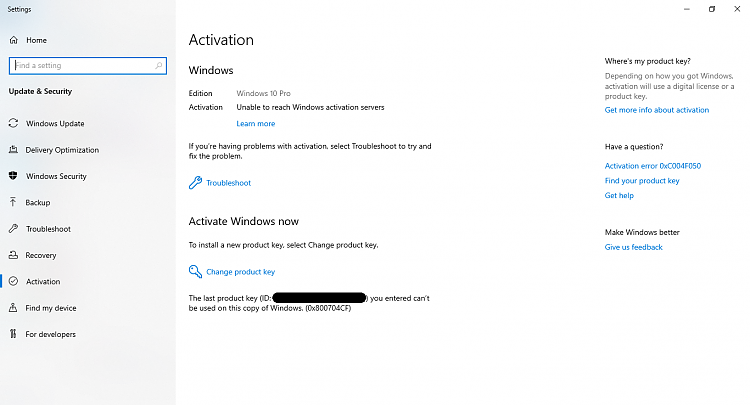Image resolution: width=750 pixels, height=405 pixels.
Task: Click the key icon beside Change product key
Action: click(x=195, y=272)
